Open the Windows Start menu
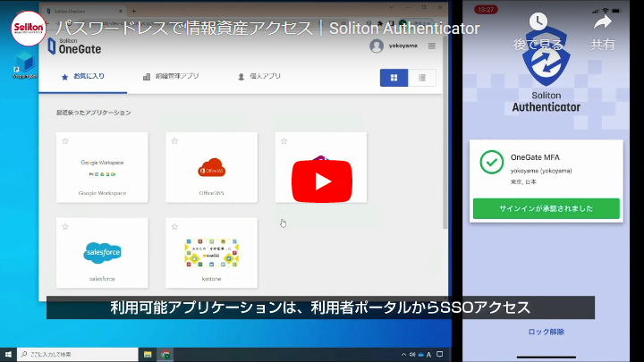 [x=8, y=355]
